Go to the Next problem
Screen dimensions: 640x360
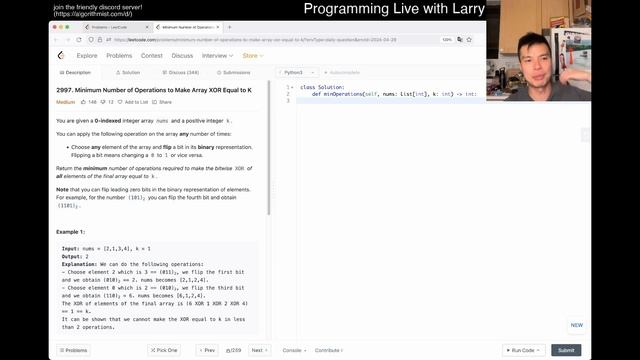(x=260, y=350)
